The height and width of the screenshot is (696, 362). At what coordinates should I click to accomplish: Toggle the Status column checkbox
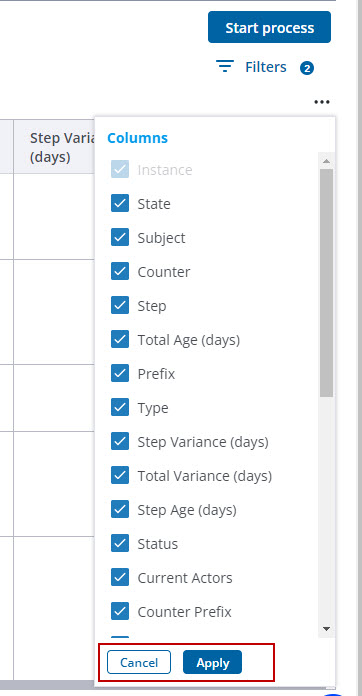pos(120,544)
